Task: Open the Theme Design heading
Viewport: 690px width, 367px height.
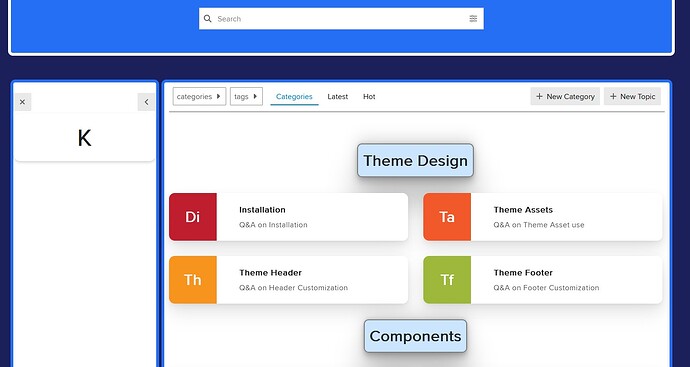Action: coord(415,161)
